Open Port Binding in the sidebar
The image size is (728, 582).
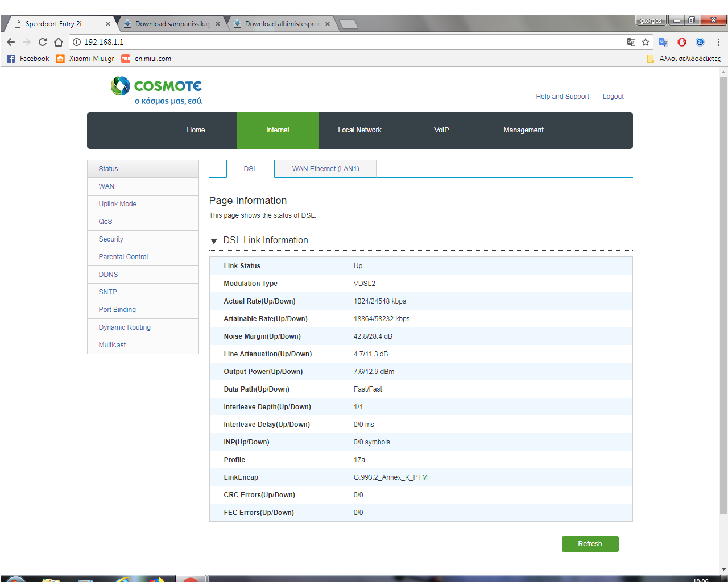(117, 310)
